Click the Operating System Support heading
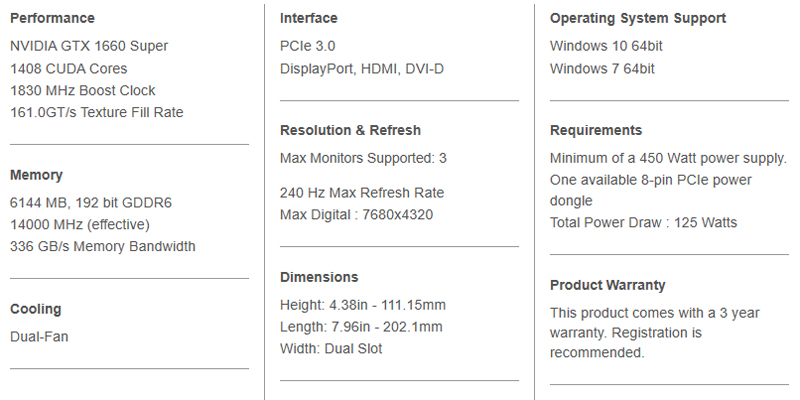The image size is (800, 400). (638, 18)
